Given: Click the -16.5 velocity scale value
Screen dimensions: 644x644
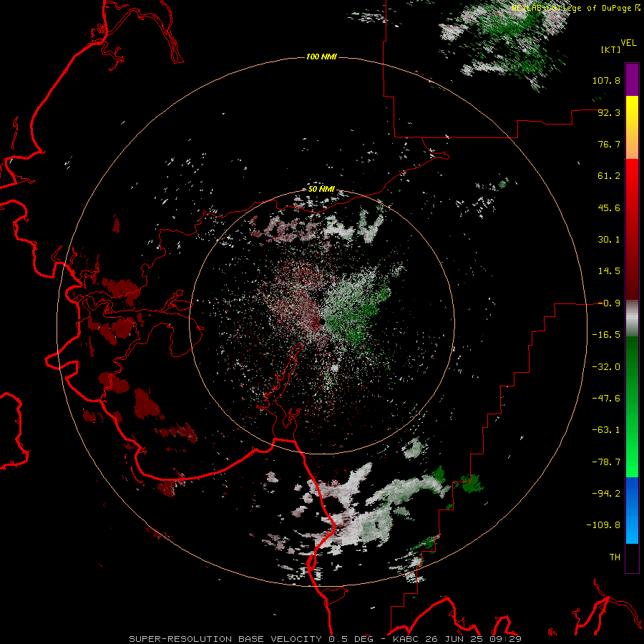Looking at the screenshot, I should click(606, 335).
